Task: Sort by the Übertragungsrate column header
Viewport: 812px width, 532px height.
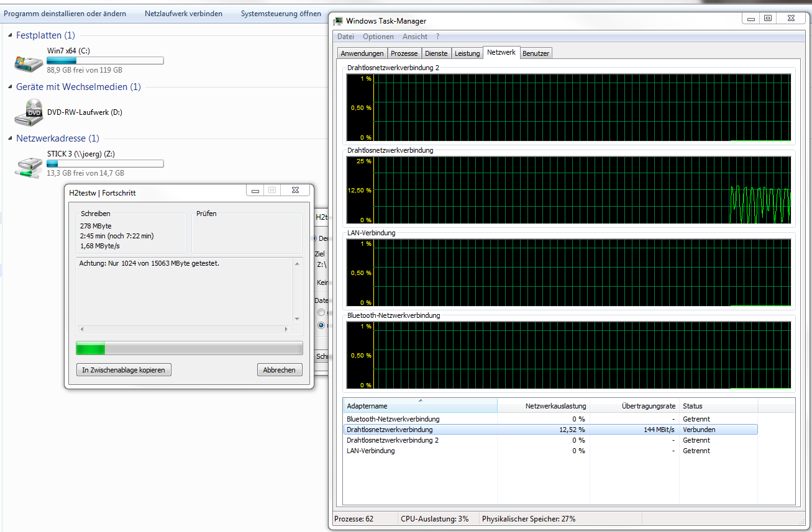Action: pos(634,406)
